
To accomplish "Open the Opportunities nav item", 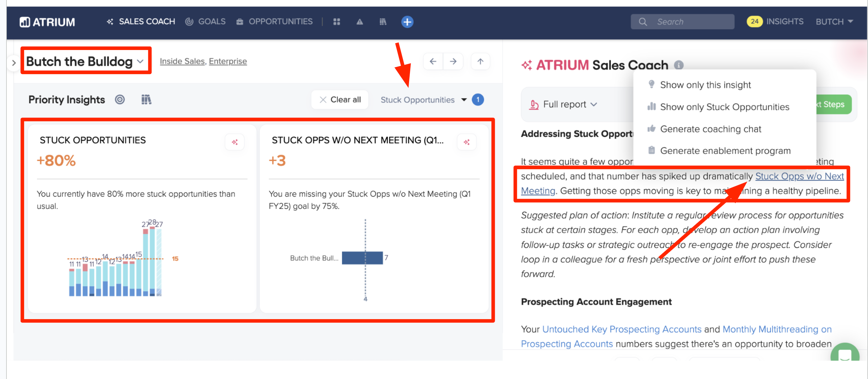I will 274,22.
